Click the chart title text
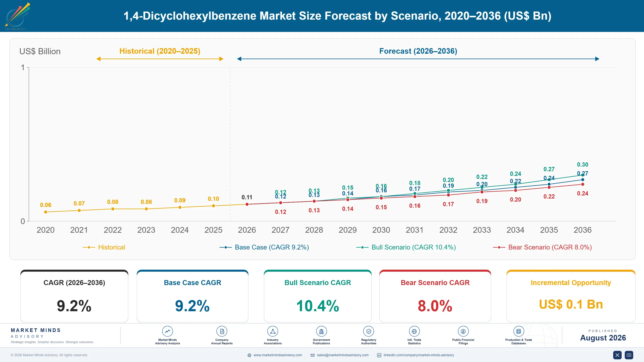 (337, 16)
